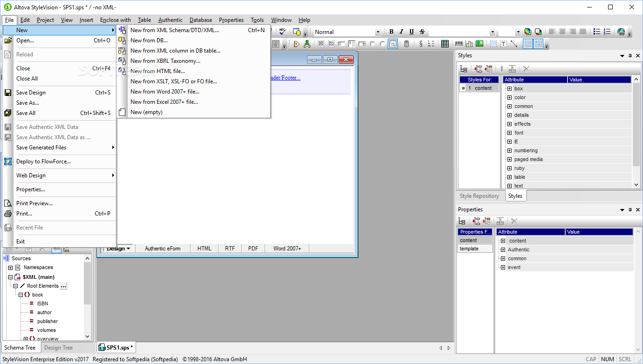Switch to the Authentic eForm tab
Image resolution: width=643 pixels, height=364 pixels.
click(x=163, y=249)
